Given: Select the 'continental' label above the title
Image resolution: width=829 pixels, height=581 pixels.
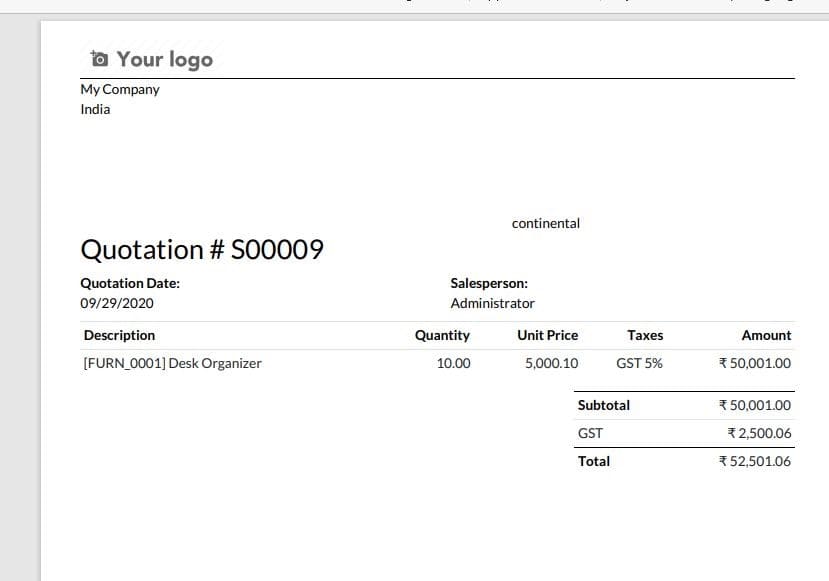Looking at the screenshot, I should pyautogui.click(x=546, y=223).
